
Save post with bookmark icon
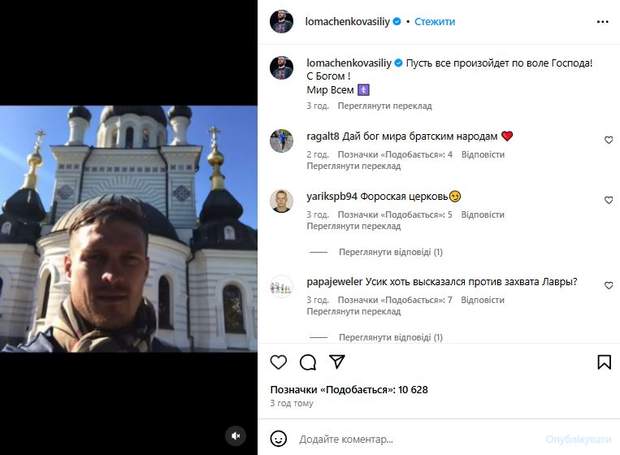pyautogui.click(x=604, y=362)
